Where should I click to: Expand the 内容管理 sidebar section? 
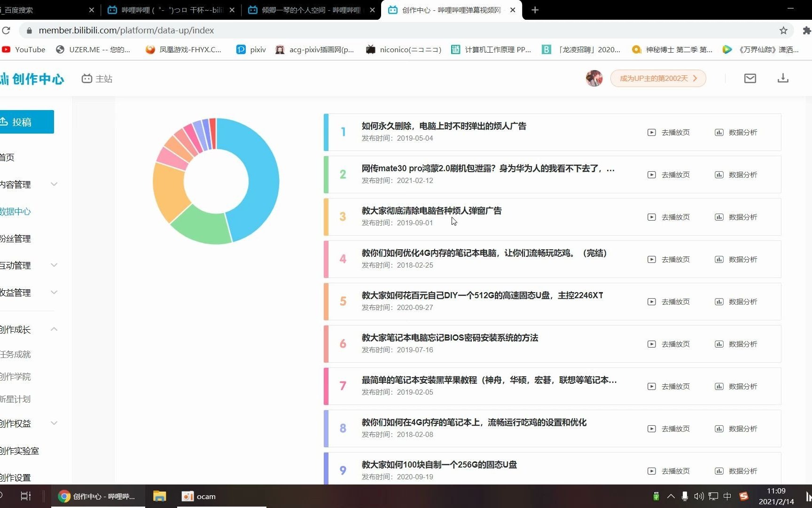[54, 184]
